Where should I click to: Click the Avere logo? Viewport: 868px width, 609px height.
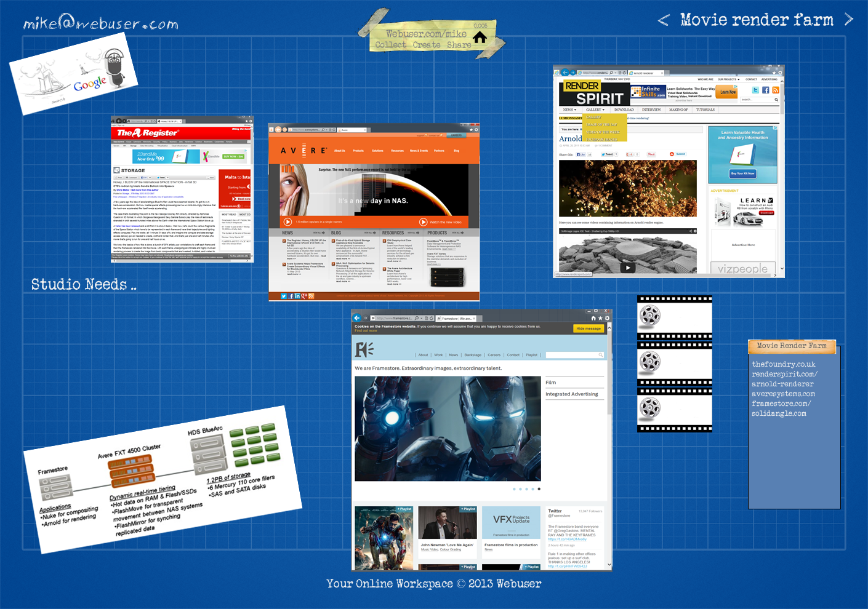[x=303, y=151]
